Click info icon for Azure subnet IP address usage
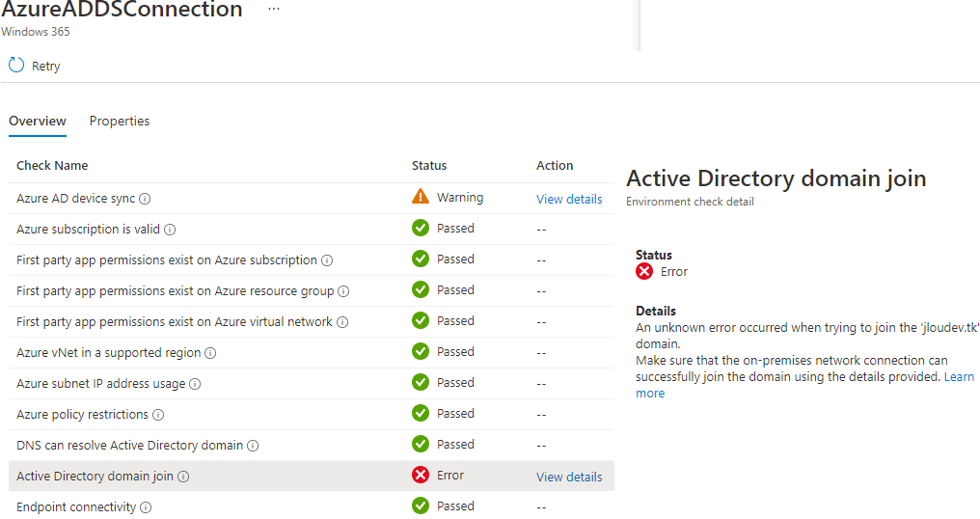The width and height of the screenshot is (980, 519). 195,384
